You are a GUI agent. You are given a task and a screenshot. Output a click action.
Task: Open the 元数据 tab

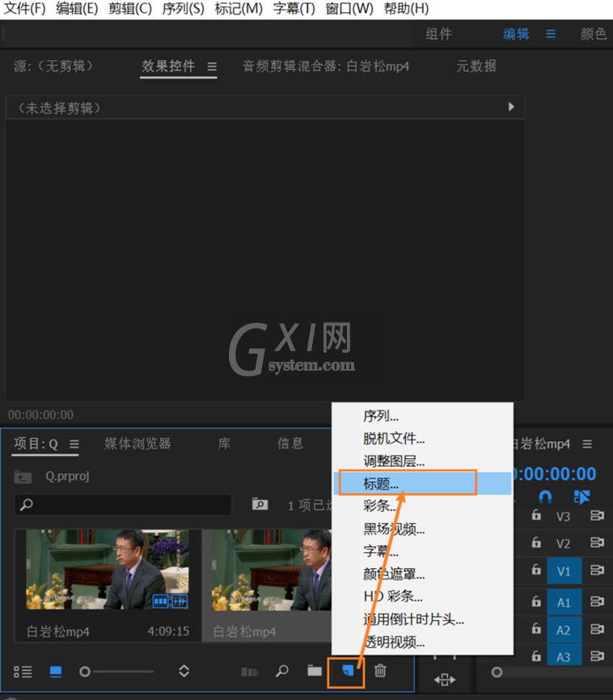pyautogui.click(x=476, y=66)
